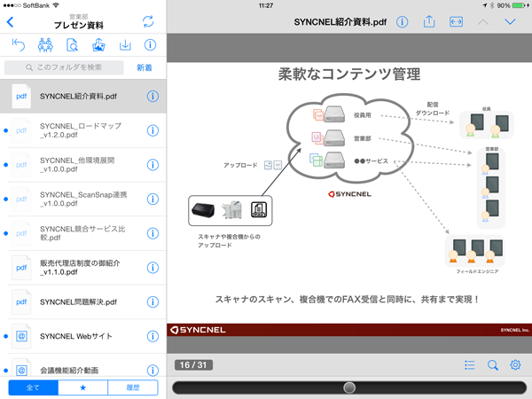Viewport: 532px width, 399px height.
Task: Click the page slider knob
Action: tap(349, 387)
